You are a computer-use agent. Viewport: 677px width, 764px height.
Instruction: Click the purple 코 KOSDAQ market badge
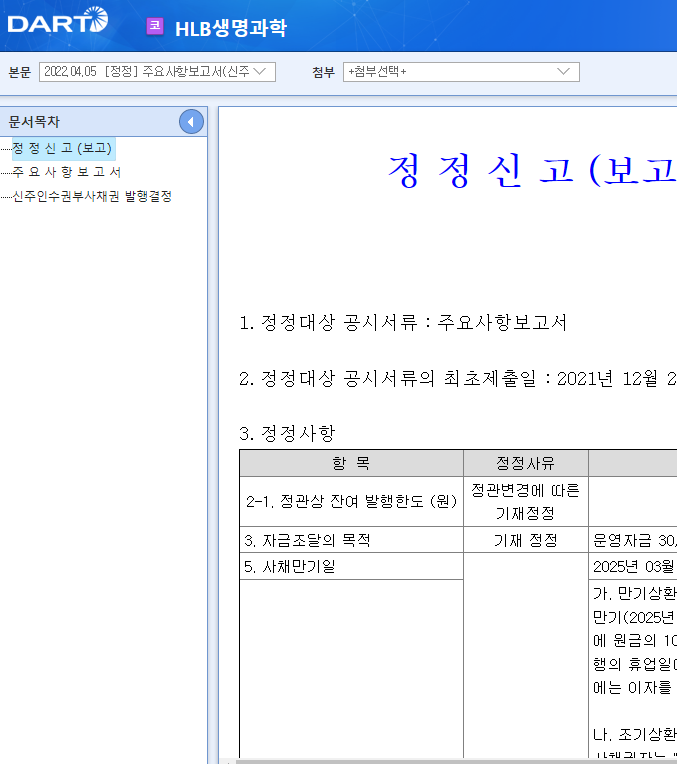(x=155, y=26)
